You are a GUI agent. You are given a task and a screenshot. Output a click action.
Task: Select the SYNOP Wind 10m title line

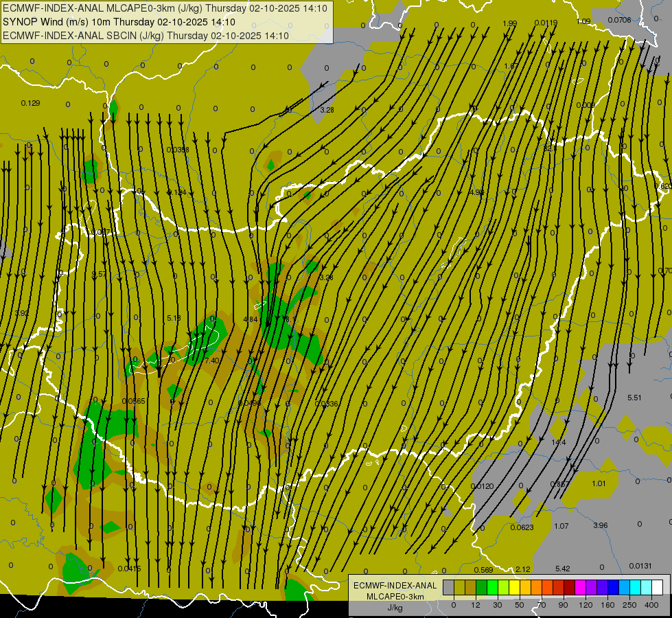coord(119,22)
